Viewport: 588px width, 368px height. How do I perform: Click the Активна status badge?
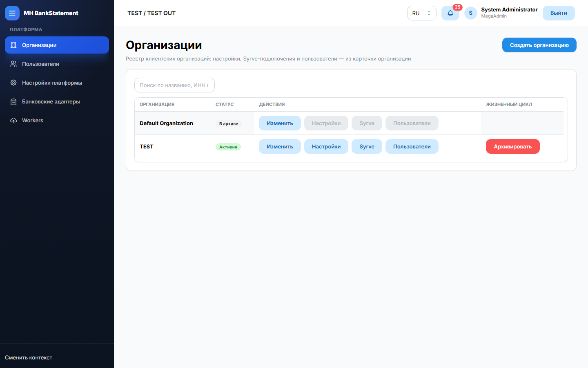(x=228, y=147)
